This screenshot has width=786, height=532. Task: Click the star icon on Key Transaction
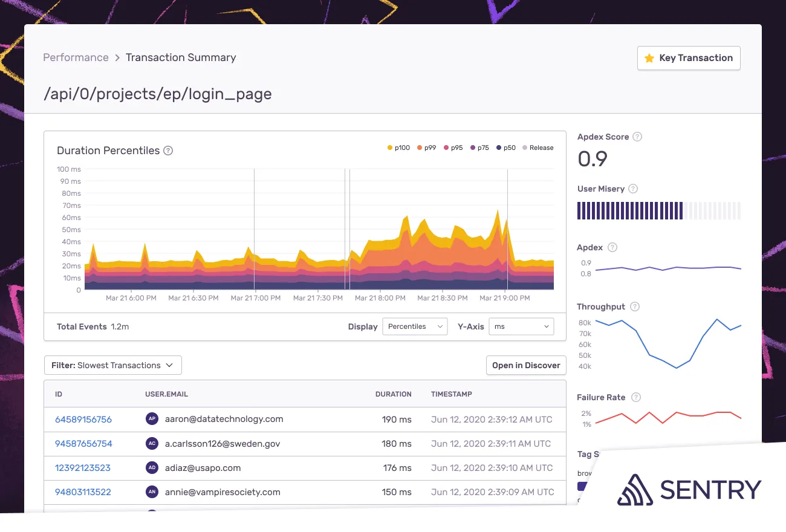pyautogui.click(x=649, y=58)
